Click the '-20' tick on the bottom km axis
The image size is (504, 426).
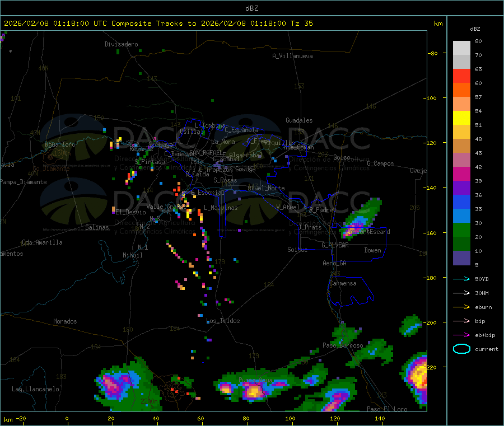21,418
